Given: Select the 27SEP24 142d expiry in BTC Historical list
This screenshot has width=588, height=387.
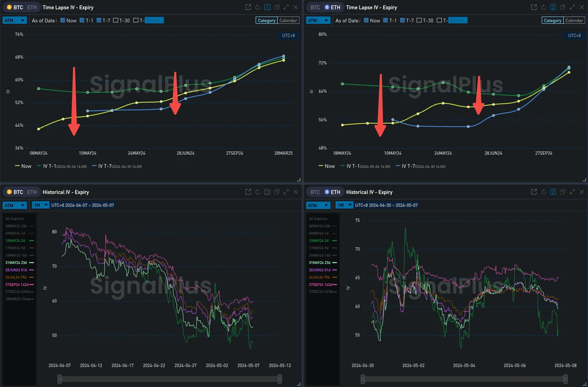Looking at the screenshot, I should [x=17, y=285].
